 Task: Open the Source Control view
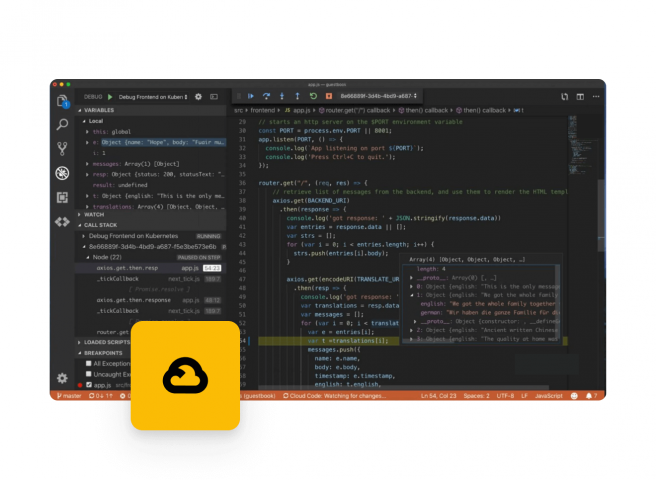click(62, 149)
